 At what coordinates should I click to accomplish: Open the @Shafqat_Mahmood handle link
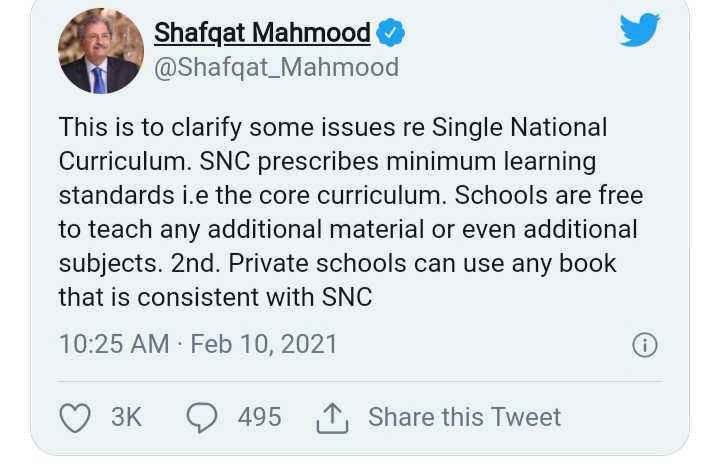click(276, 67)
